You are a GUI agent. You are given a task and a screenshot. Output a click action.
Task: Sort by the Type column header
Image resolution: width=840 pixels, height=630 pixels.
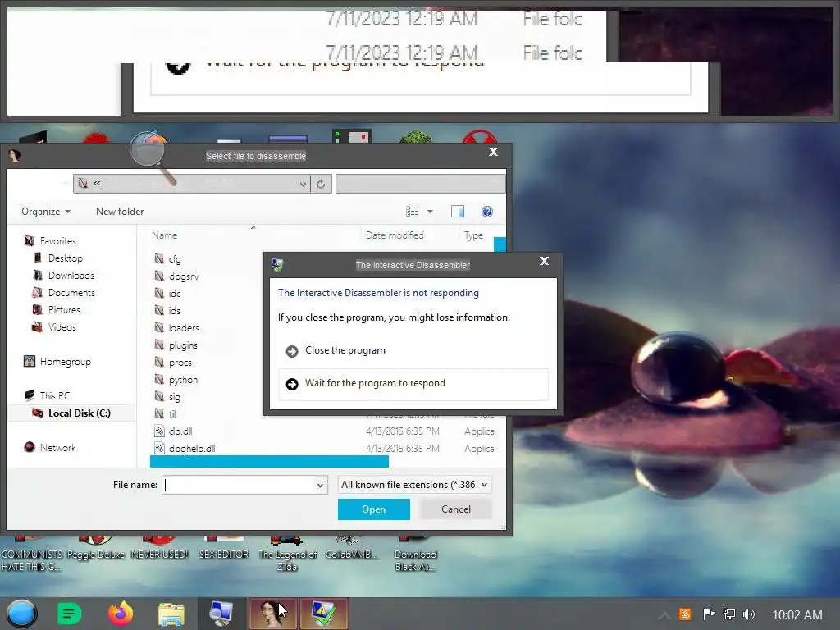pyautogui.click(x=473, y=235)
